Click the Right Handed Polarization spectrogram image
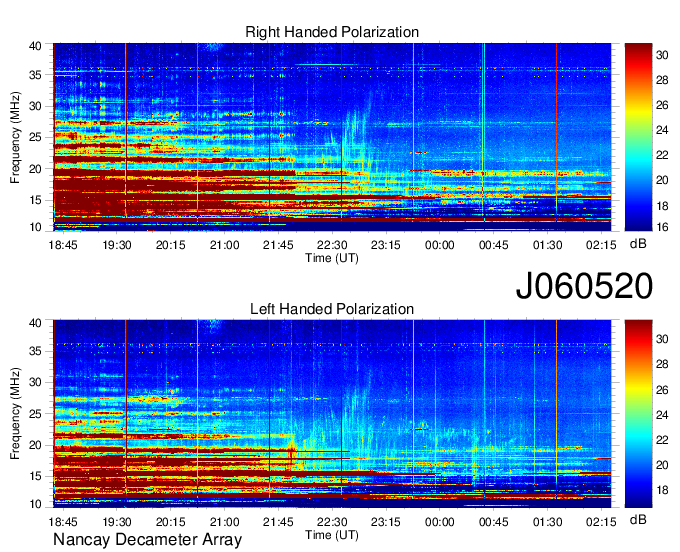This screenshot has height=552, width=680. (332, 137)
